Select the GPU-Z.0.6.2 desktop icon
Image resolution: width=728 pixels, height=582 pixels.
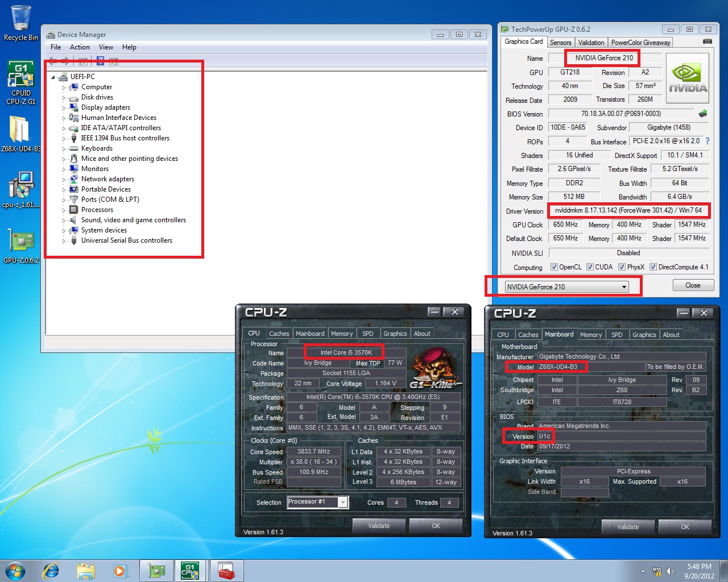[x=20, y=246]
